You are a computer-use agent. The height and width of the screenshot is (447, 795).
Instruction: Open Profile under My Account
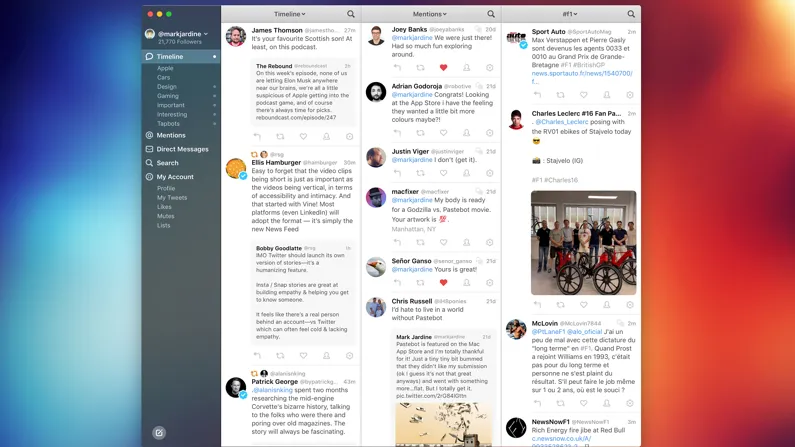(x=166, y=188)
